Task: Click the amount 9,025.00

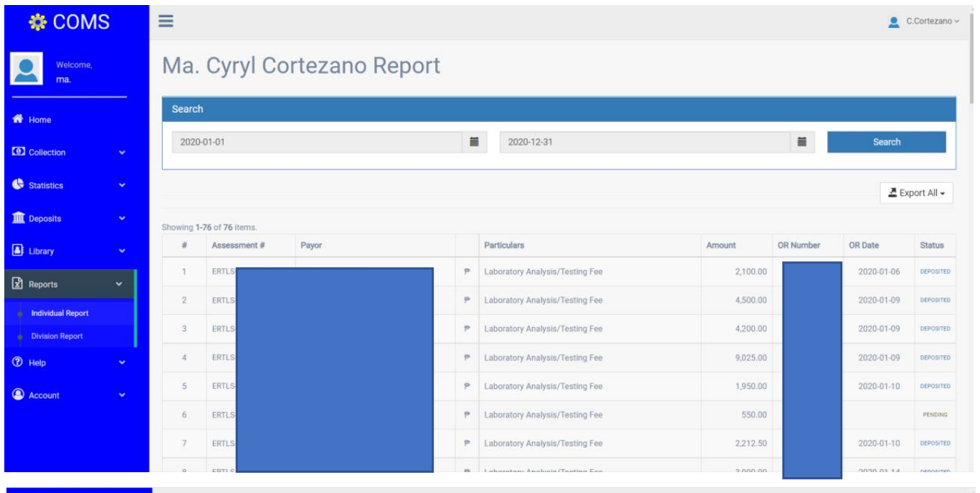Action: click(750, 357)
